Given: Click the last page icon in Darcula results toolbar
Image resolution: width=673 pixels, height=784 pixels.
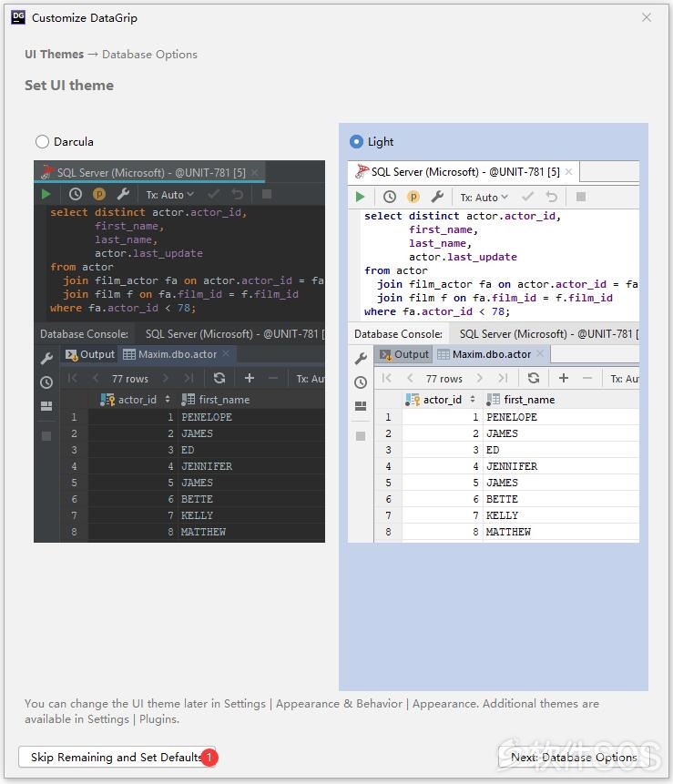Looking at the screenshot, I should click(189, 378).
